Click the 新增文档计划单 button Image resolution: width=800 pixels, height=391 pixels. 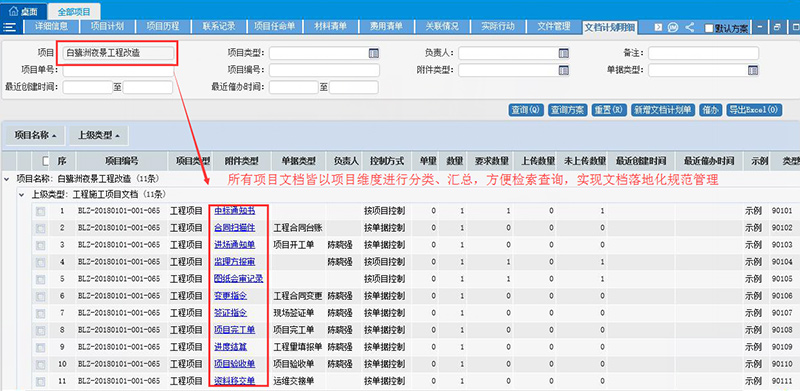pyautogui.click(x=662, y=110)
